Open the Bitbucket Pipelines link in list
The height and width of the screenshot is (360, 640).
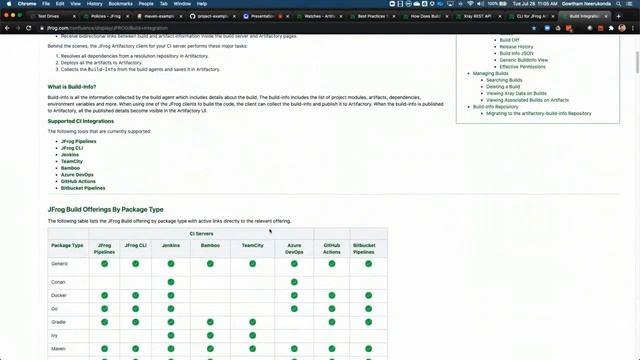tap(83, 188)
